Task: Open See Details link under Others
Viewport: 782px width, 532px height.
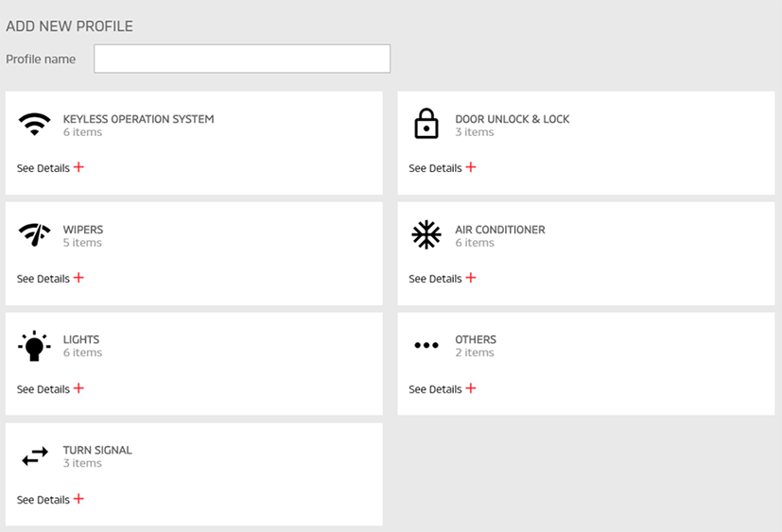Action: (x=435, y=389)
